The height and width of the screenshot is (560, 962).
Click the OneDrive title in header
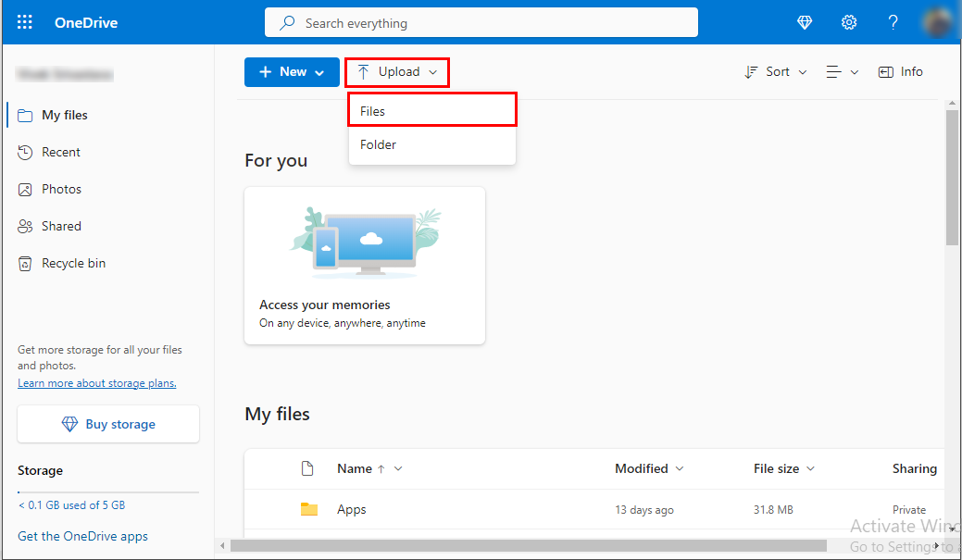[x=86, y=23]
